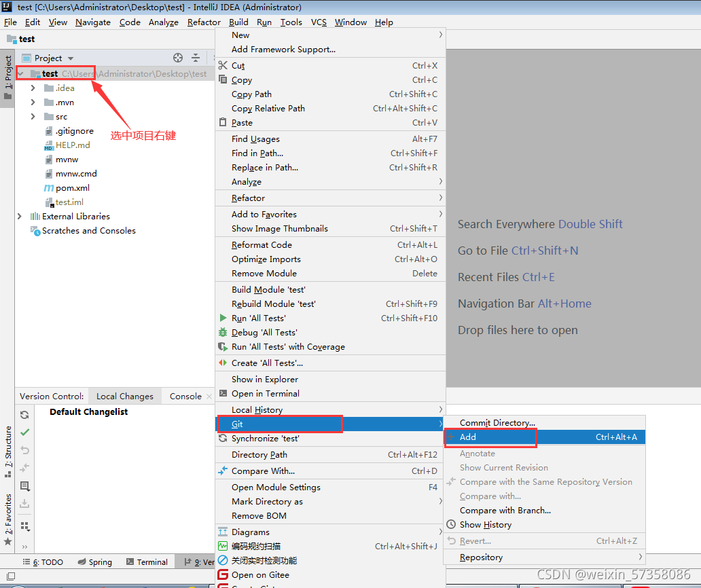The image size is (701, 588).
Task: Click the code-convention scan icon 编码规约扫描
Action: [x=223, y=546]
